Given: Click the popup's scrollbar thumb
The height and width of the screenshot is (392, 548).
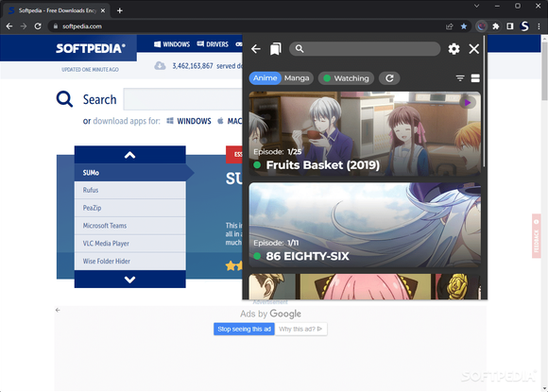Looking at the screenshot, I should [x=484, y=101].
